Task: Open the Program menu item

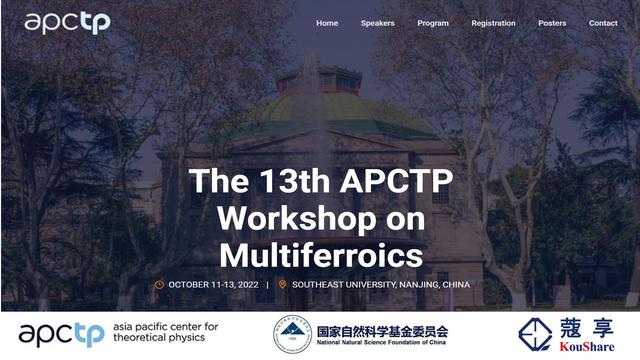Action: (433, 23)
